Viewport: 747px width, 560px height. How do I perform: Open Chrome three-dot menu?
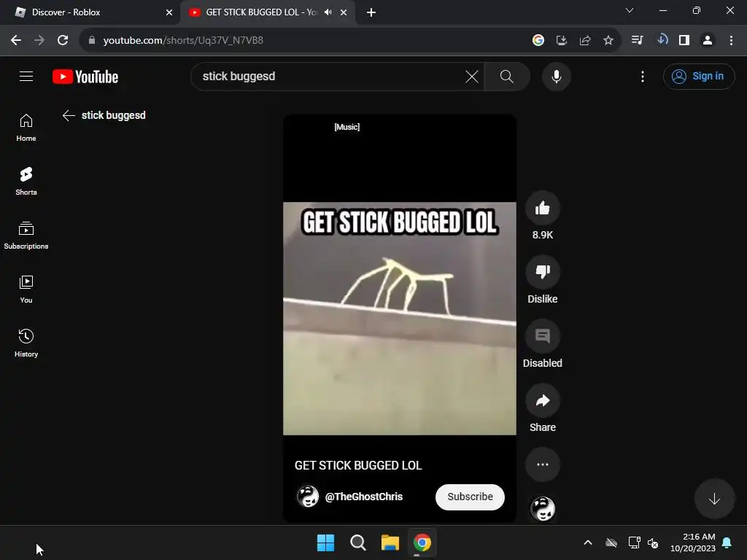[731, 41]
